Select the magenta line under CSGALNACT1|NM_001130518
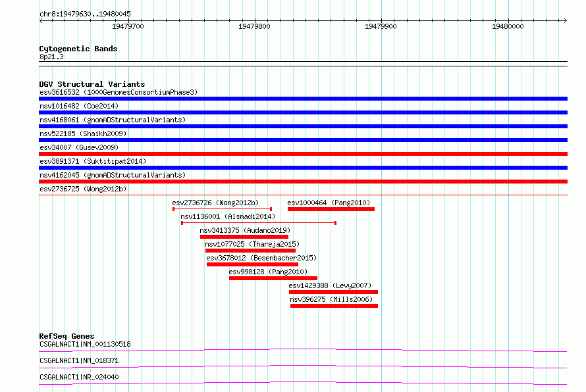The width and height of the screenshot is (586, 392). (303, 350)
